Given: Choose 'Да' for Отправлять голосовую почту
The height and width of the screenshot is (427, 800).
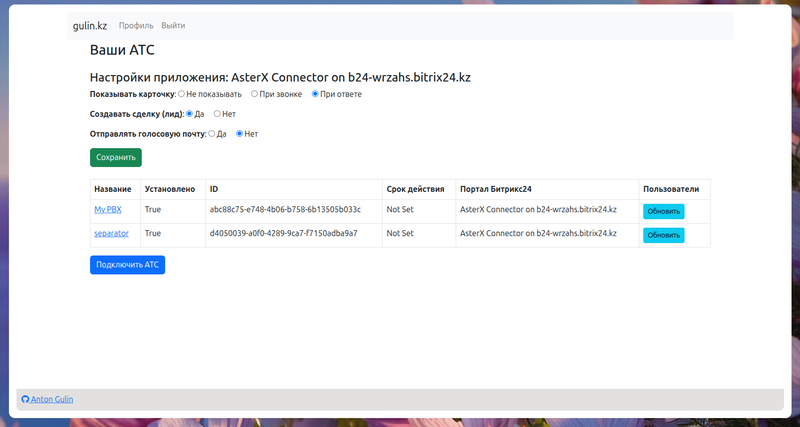Looking at the screenshot, I should [212, 134].
